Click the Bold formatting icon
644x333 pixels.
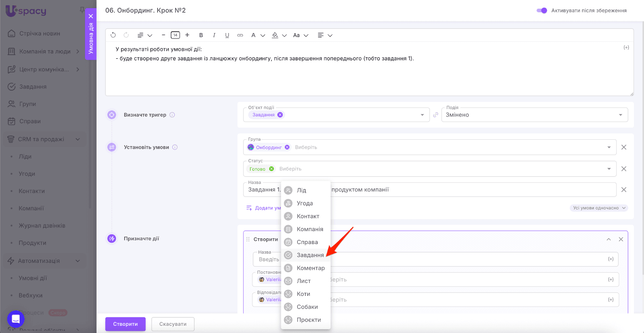pyautogui.click(x=201, y=35)
